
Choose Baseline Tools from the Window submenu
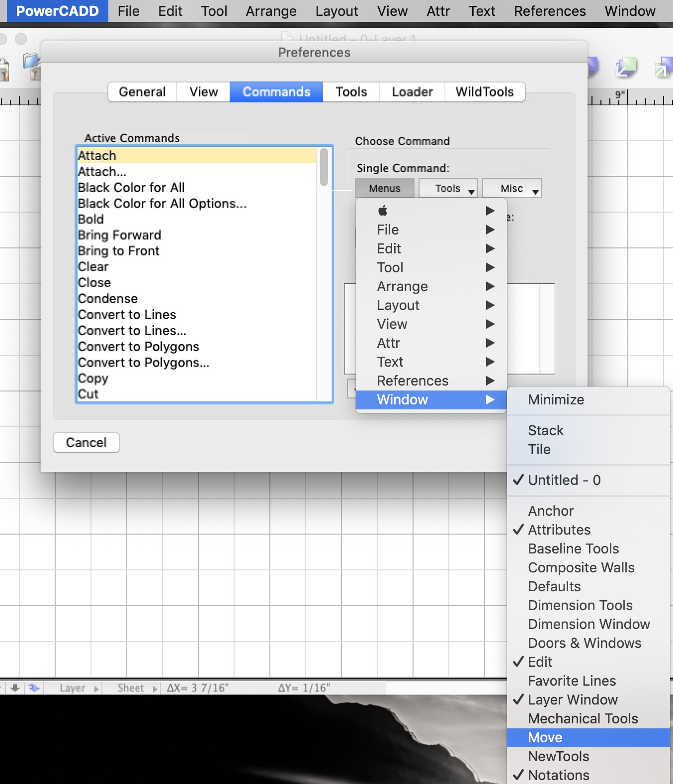click(x=589, y=549)
